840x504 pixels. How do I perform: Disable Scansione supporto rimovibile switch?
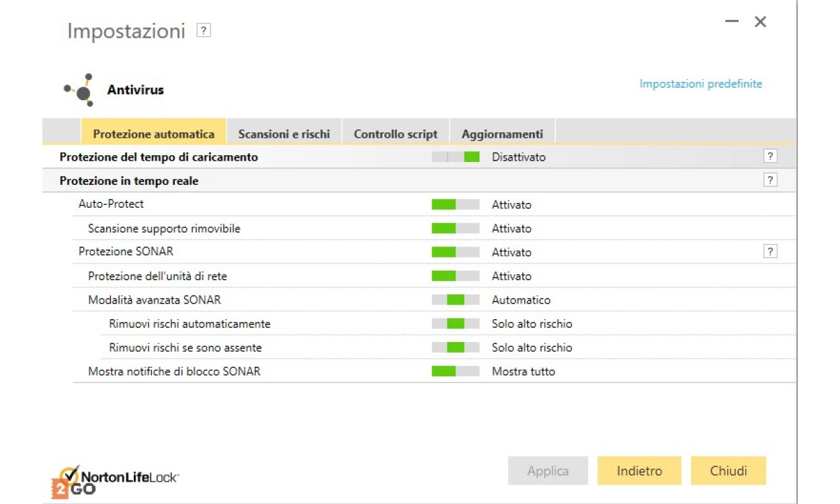pos(455,228)
